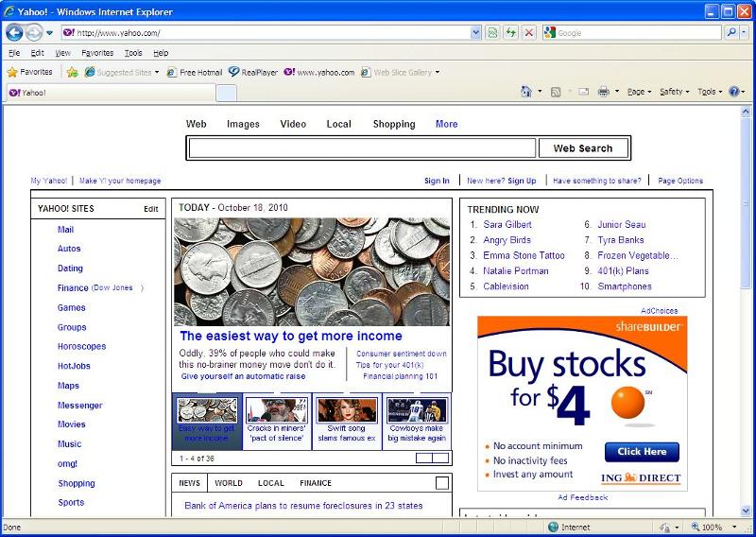756x537 pixels.
Task: Click the Home icon in command bar
Action: pyautogui.click(x=526, y=92)
